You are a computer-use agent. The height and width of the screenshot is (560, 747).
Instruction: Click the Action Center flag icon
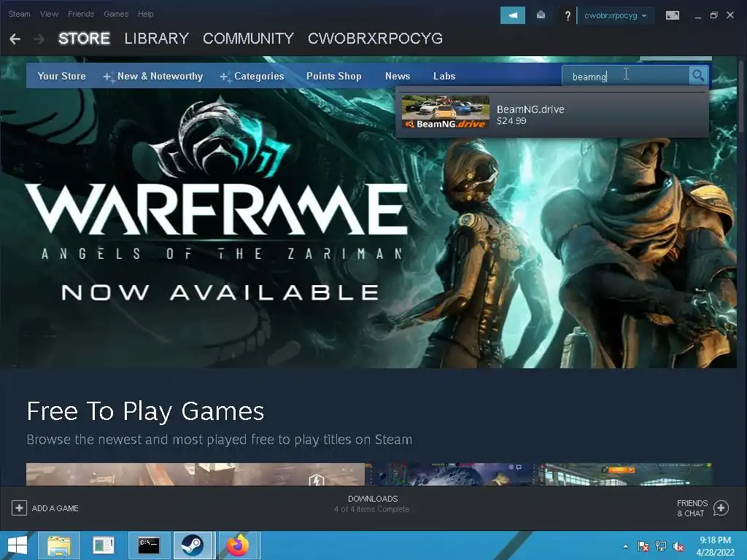pos(643,546)
